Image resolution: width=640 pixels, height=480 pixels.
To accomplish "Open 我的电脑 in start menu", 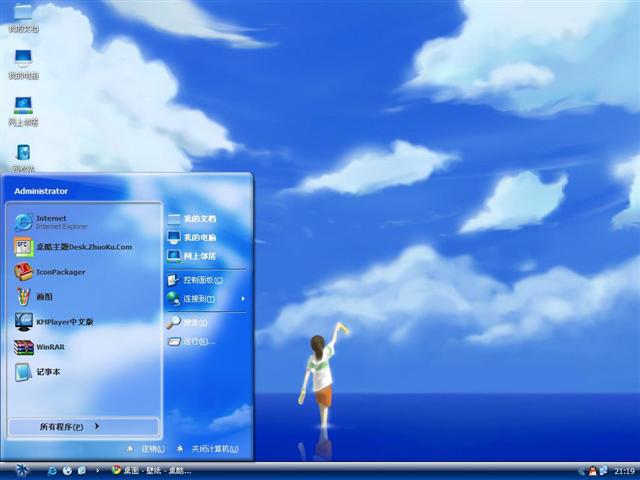I will pyautogui.click(x=192, y=237).
